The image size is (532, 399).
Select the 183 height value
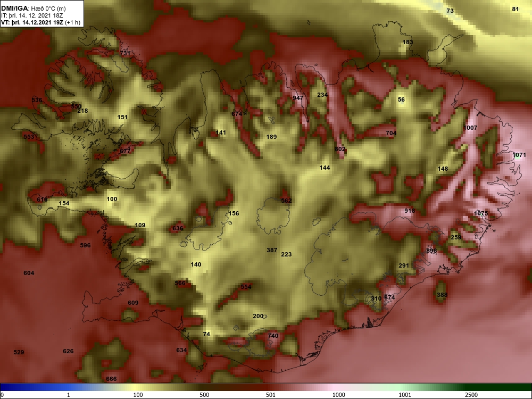click(x=408, y=42)
